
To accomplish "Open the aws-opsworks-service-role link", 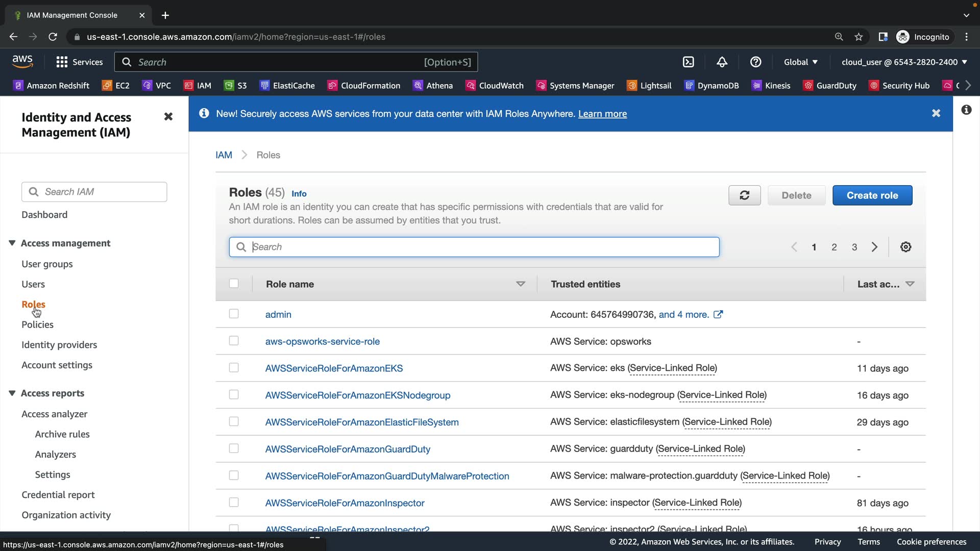I will point(322,341).
